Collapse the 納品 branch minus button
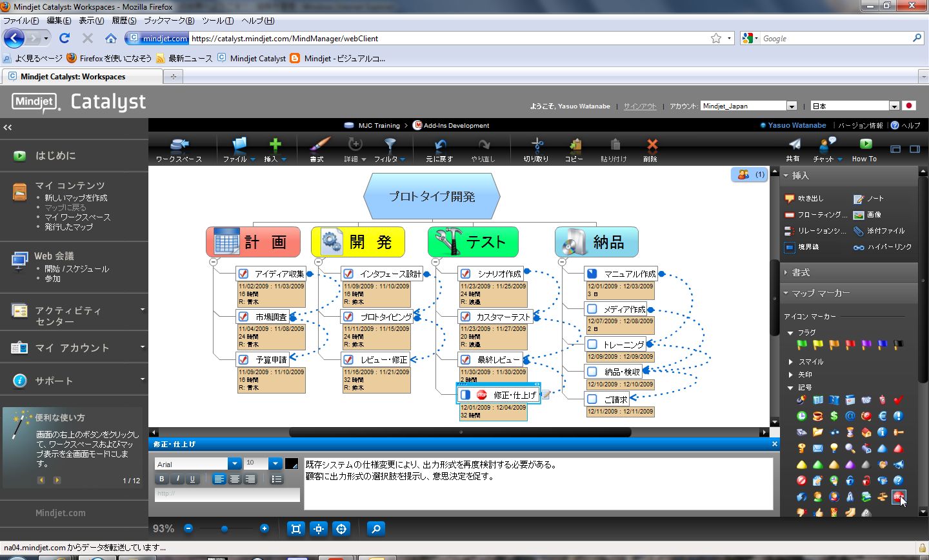 point(562,262)
